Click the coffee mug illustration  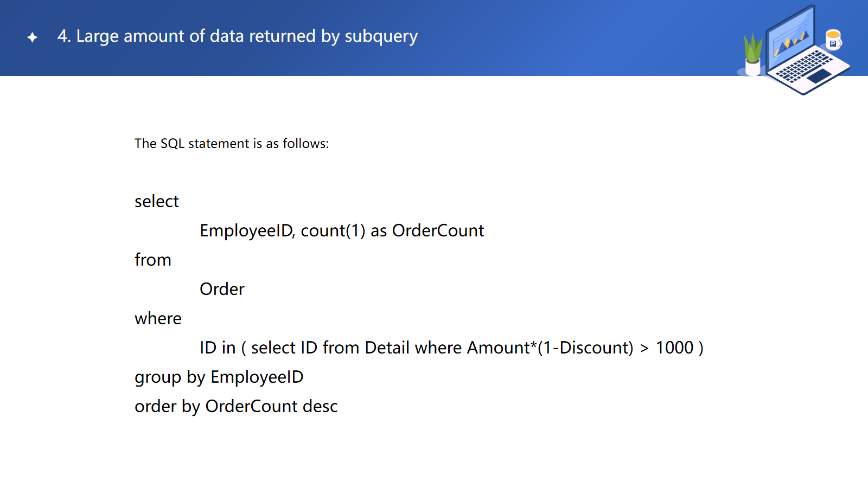[x=833, y=39]
